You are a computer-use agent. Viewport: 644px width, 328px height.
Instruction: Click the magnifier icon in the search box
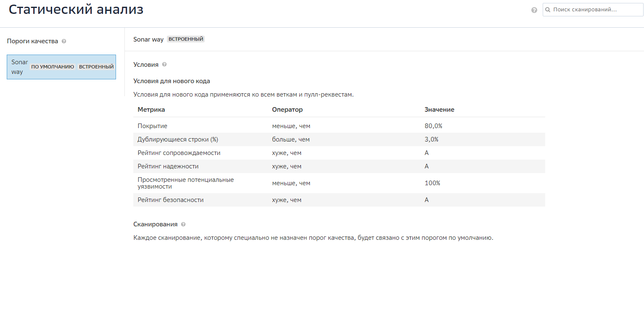(548, 10)
